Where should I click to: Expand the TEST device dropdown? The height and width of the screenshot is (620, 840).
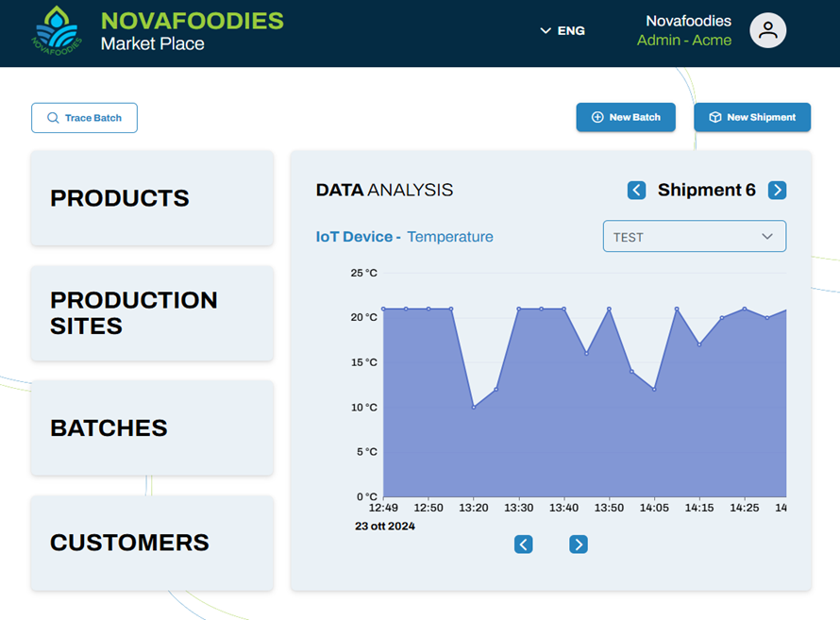click(x=695, y=236)
